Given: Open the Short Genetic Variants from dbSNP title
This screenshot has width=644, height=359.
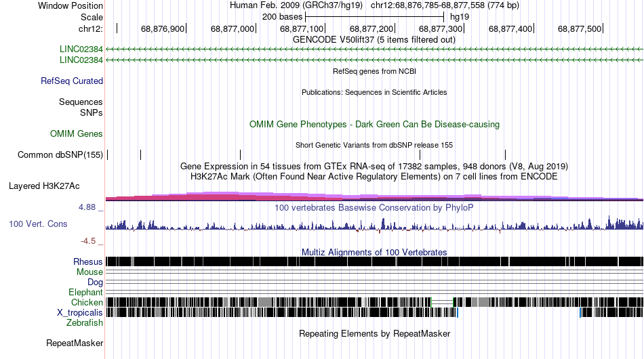Looking at the screenshot, I should coord(374,145).
